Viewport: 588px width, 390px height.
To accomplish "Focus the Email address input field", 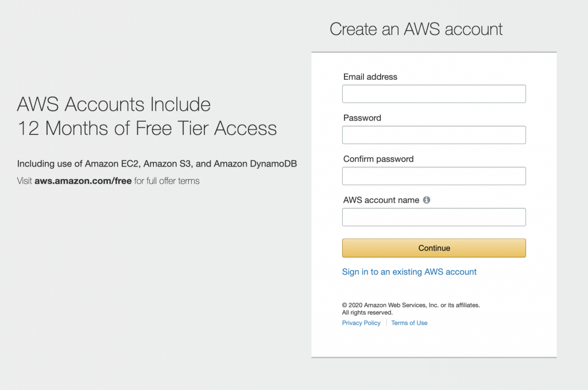I will click(x=434, y=94).
